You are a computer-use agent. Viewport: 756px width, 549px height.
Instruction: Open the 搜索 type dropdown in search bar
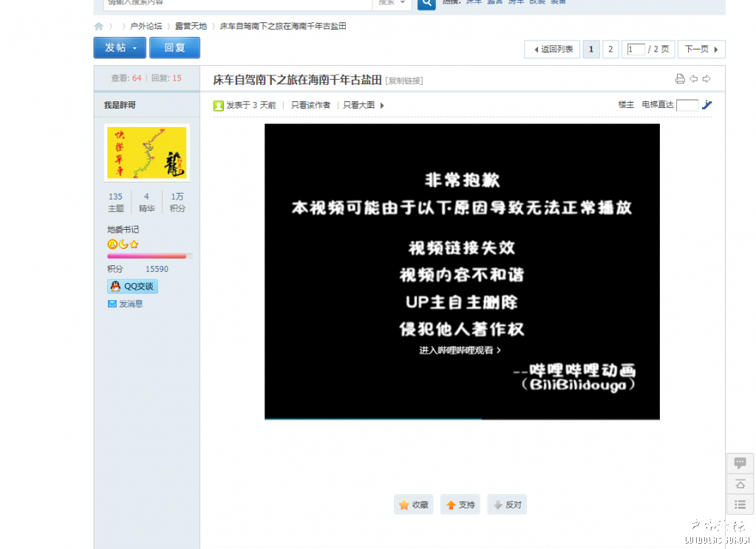392,3
